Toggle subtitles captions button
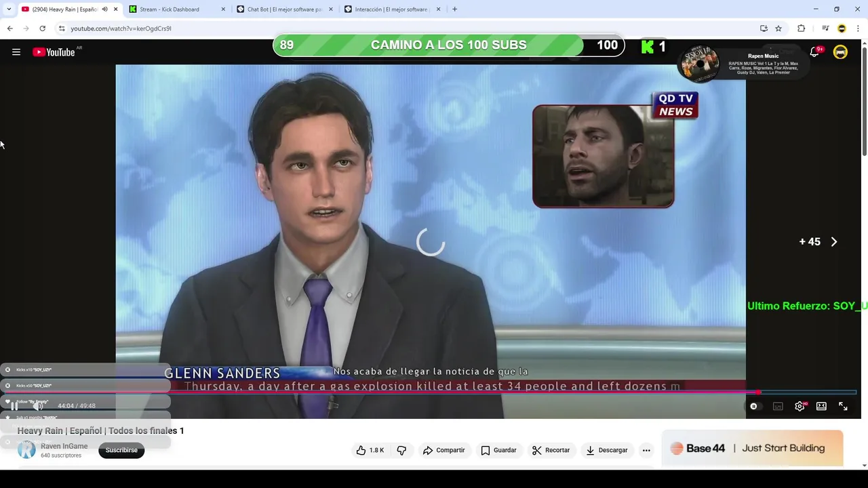Viewport: 868px width, 488px height. click(778, 406)
